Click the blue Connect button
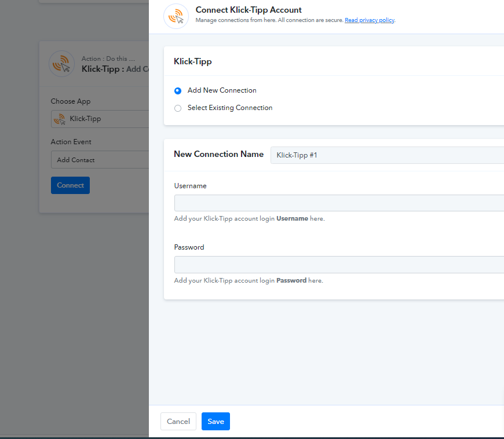Image resolution: width=504 pixels, height=439 pixels. (x=71, y=185)
